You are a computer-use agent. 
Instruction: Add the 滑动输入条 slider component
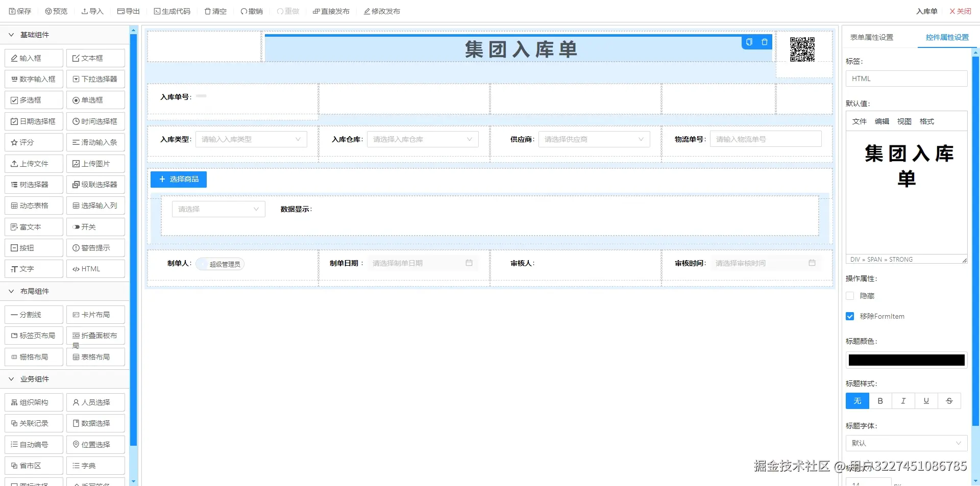click(95, 142)
